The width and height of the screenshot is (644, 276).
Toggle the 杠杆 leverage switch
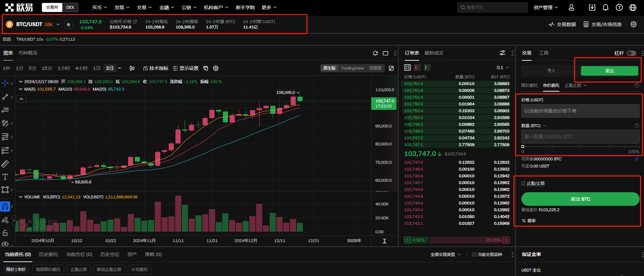(x=631, y=53)
